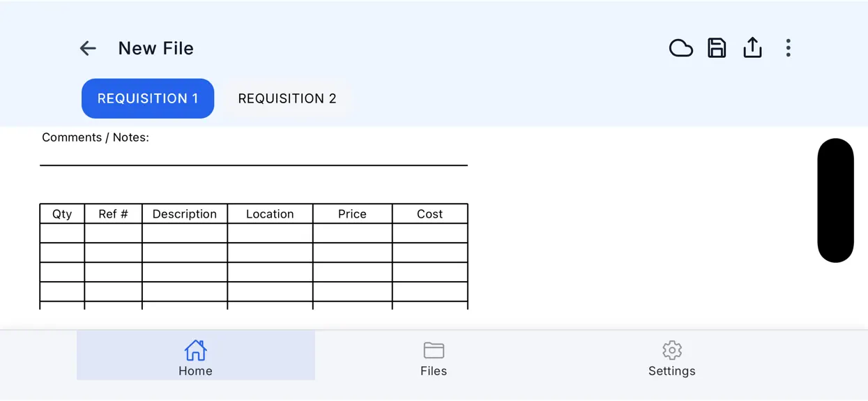Select first empty cell under Qty
Screen dimensions: 868x401
[62, 233]
